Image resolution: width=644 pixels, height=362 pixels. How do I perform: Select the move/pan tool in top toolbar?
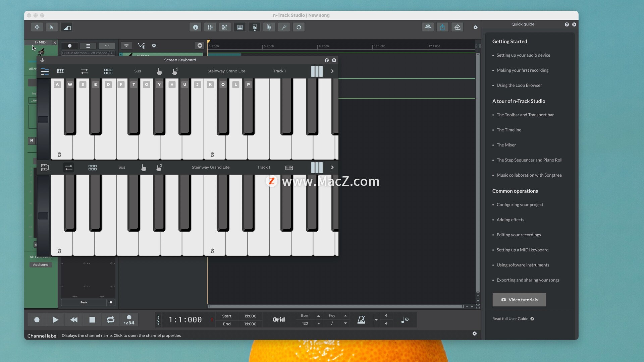point(37,27)
